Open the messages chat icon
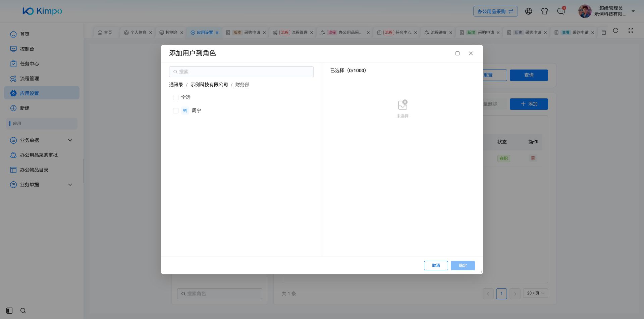This screenshot has width=644, height=319. tap(561, 11)
